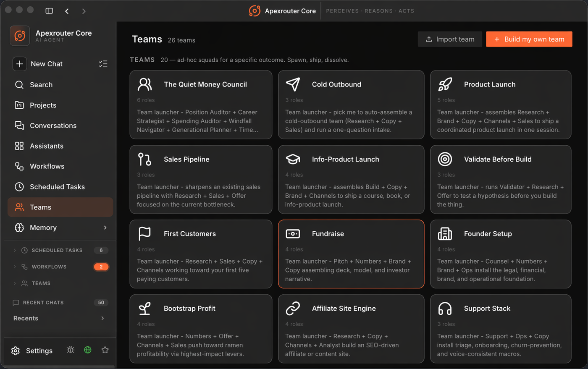
Task: Open Assistants in the sidebar
Action: 60,146
